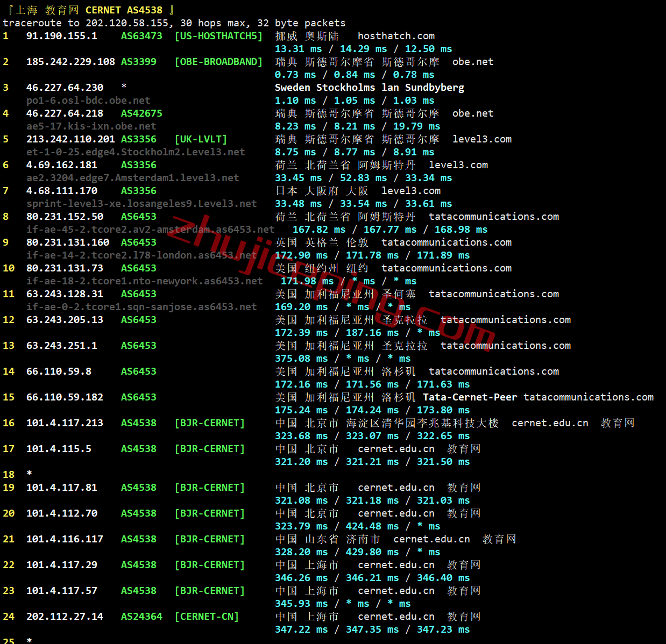Click hop 19 IP address 101.4.117.81
This screenshot has width=666, height=644.
point(62,488)
